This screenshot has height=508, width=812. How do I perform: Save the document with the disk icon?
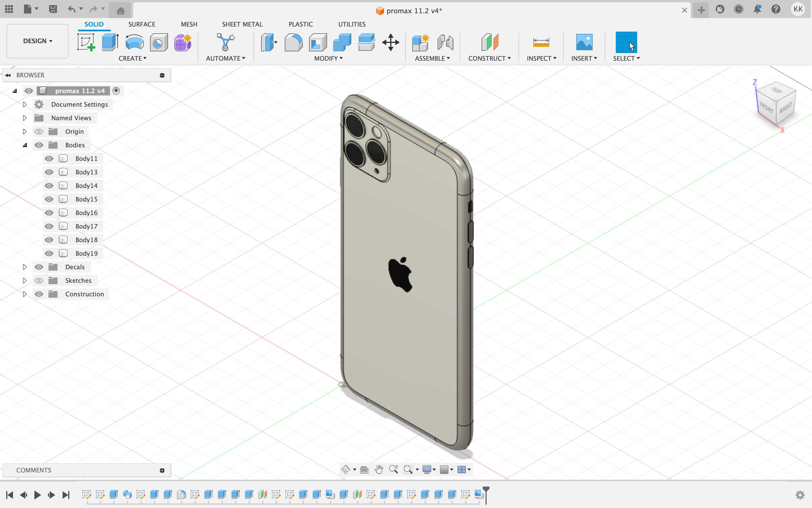pos(53,9)
